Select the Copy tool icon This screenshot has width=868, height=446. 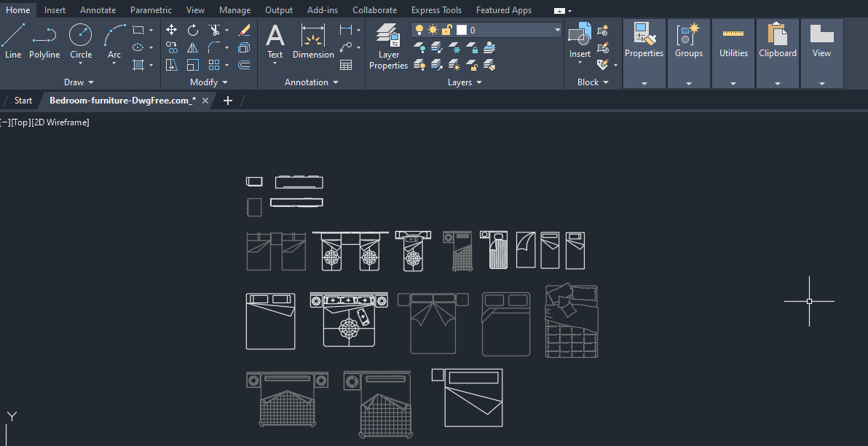click(172, 47)
